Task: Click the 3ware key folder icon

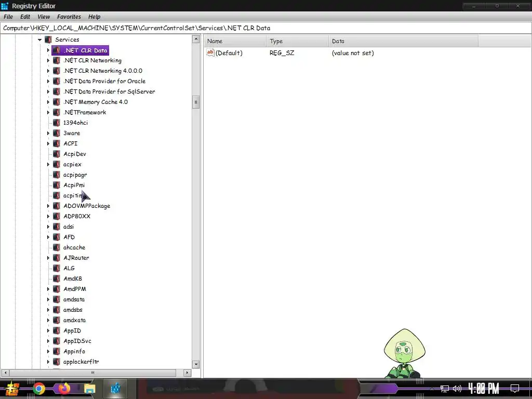Action: pyautogui.click(x=57, y=133)
